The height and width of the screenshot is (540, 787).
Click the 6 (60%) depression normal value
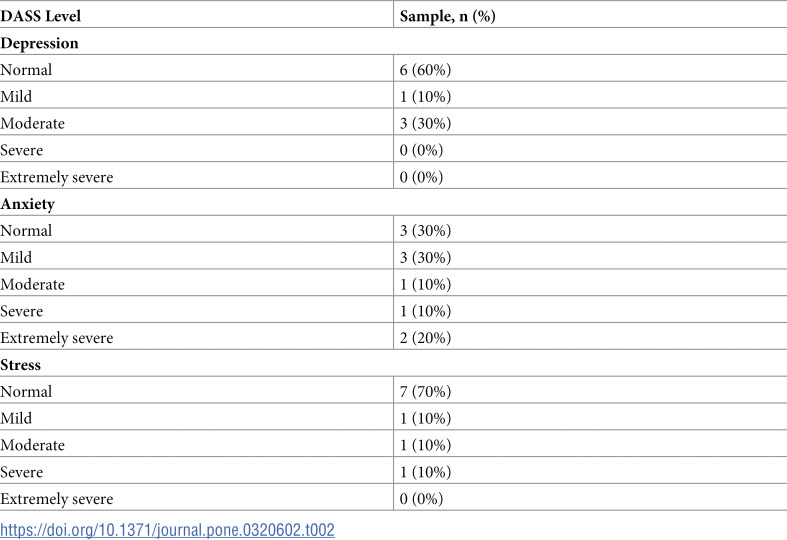click(x=426, y=70)
